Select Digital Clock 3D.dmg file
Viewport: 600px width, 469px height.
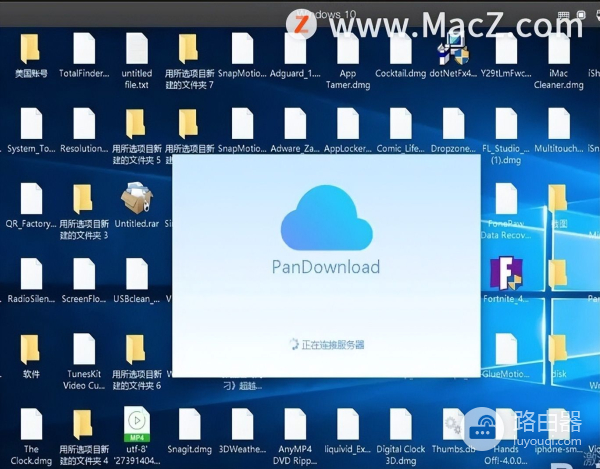click(x=401, y=423)
